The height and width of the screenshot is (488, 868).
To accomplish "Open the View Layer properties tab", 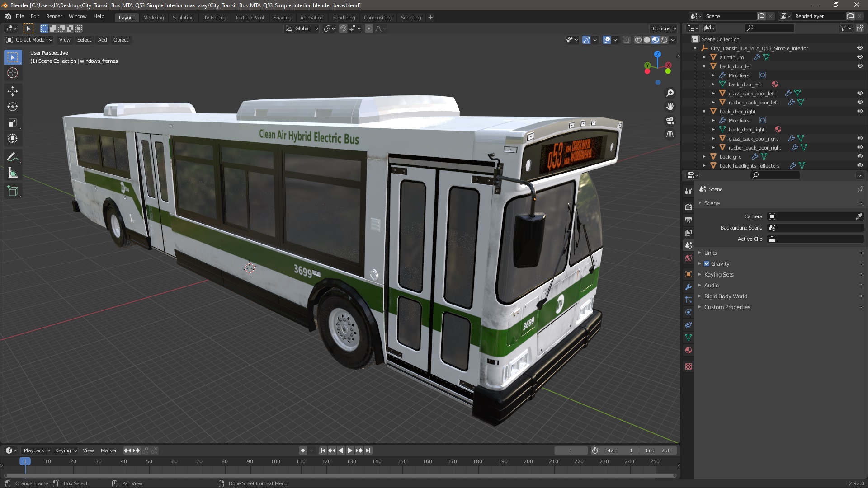I will point(689,233).
